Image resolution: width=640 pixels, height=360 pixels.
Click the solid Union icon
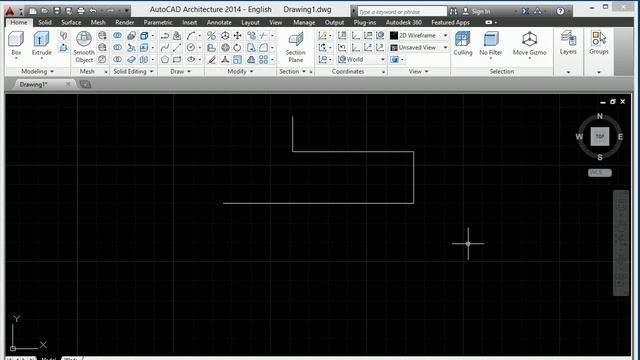(x=118, y=36)
